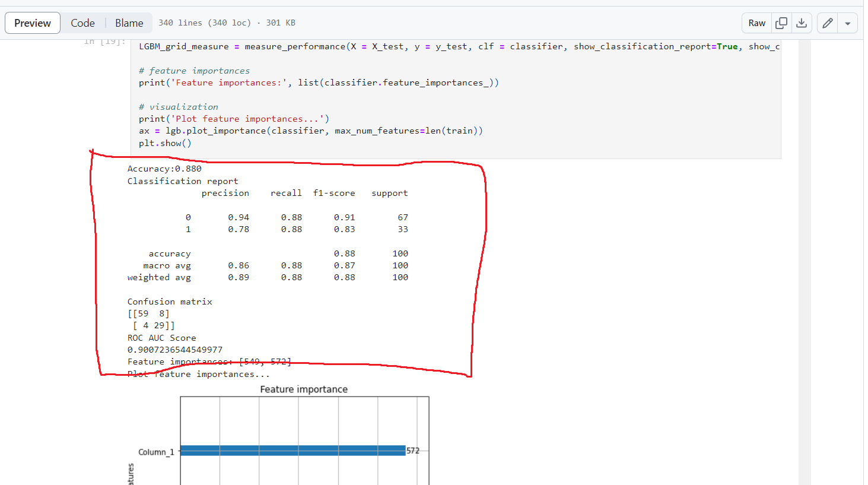Click the '340 lines (340 loc)' file info

click(x=205, y=23)
